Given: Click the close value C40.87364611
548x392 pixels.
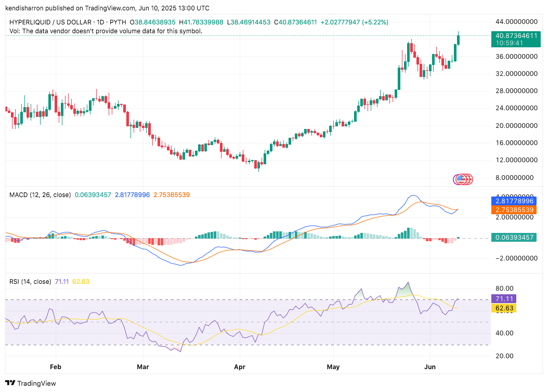Looking at the screenshot, I should (x=295, y=22).
